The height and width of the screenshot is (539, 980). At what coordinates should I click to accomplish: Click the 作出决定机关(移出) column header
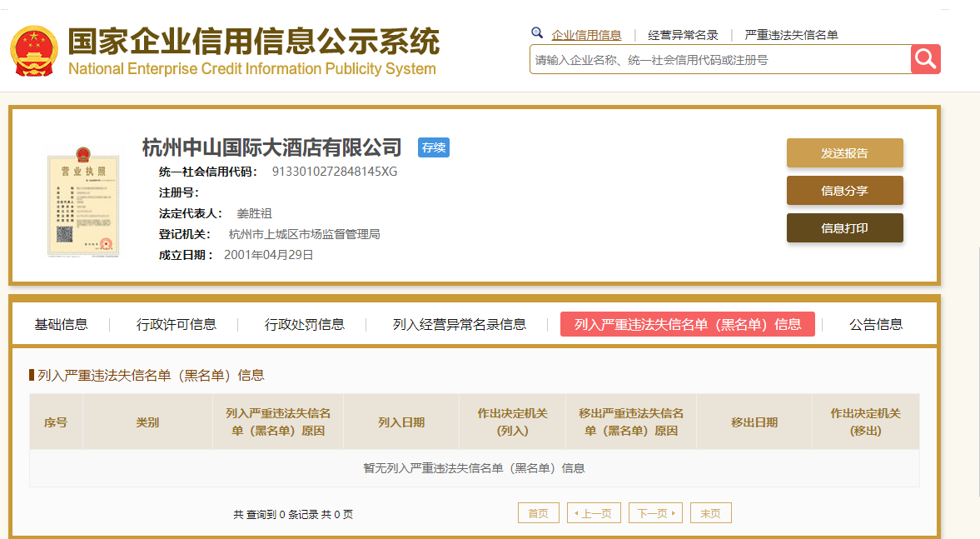(x=866, y=422)
